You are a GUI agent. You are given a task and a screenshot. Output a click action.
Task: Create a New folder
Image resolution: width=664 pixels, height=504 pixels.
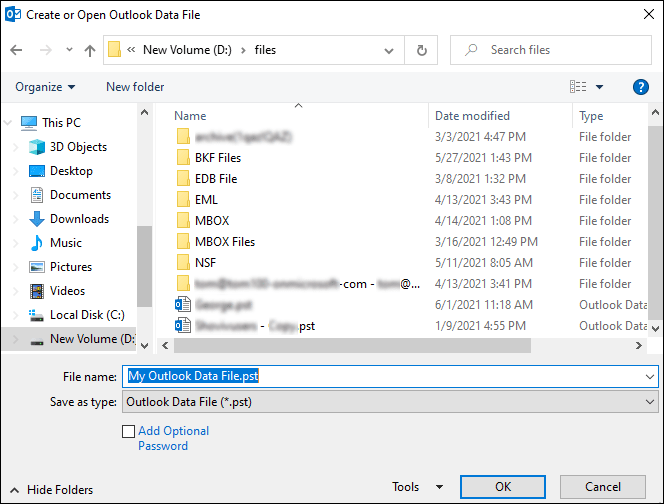pyautogui.click(x=135, y=87)
